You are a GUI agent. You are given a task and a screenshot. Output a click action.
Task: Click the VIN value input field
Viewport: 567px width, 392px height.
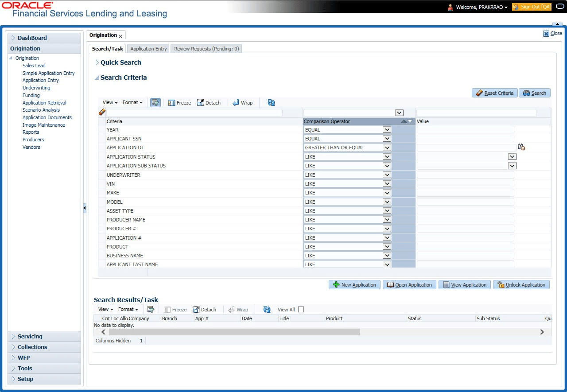466,184
